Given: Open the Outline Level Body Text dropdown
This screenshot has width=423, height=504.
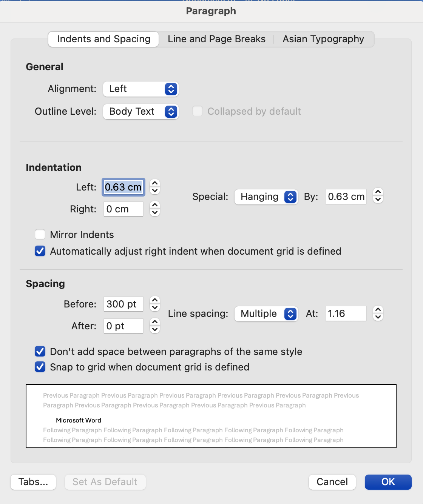Looking at the screenshot, I should [140, 112].
